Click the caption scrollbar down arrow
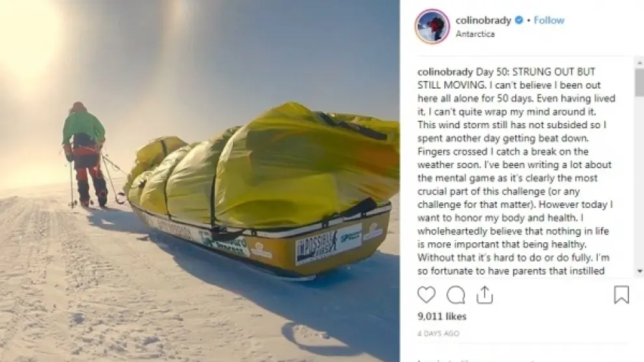The image size is (644, 362). tap(639, 271)
